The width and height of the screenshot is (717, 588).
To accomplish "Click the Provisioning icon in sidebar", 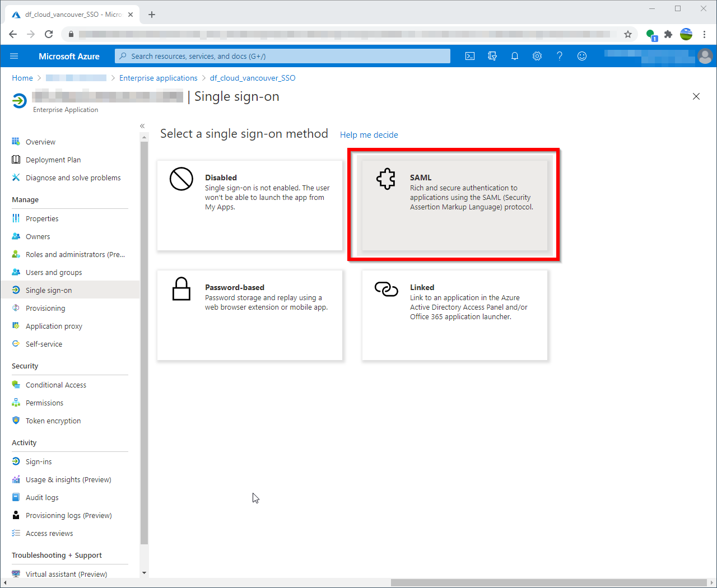I will click(x=16, y=308).
